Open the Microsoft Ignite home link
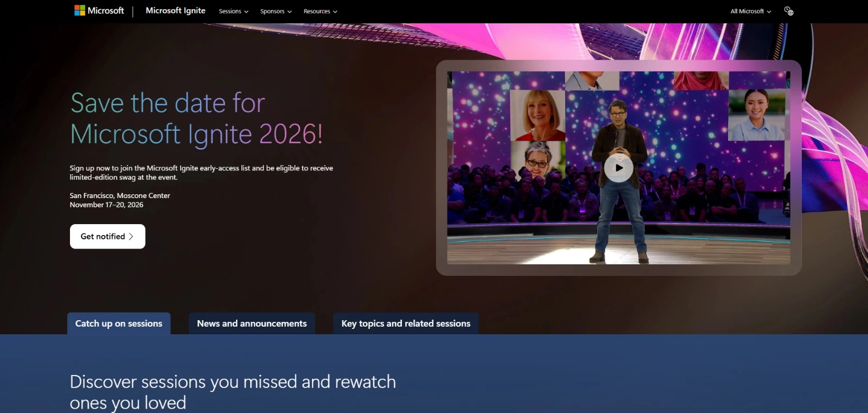 point(175,10)
